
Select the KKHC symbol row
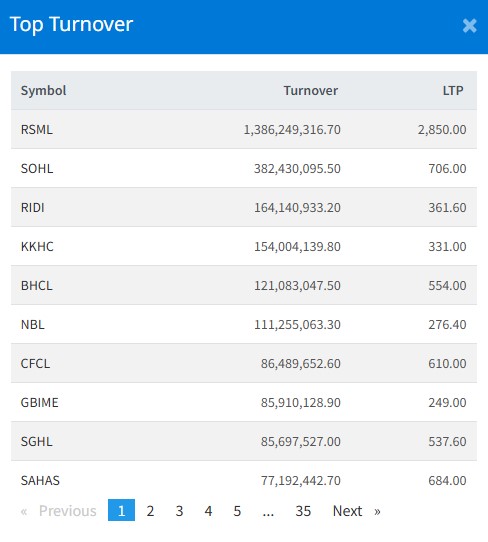244,247
